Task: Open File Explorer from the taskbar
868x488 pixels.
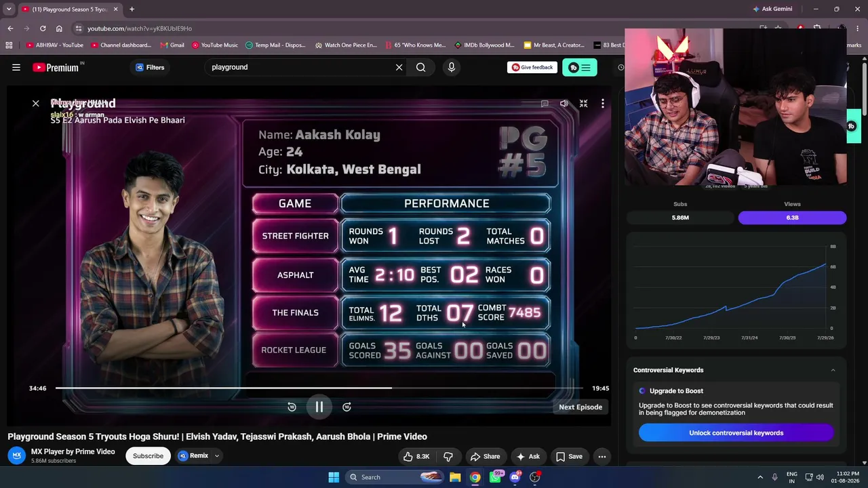Action: point(455,477)
